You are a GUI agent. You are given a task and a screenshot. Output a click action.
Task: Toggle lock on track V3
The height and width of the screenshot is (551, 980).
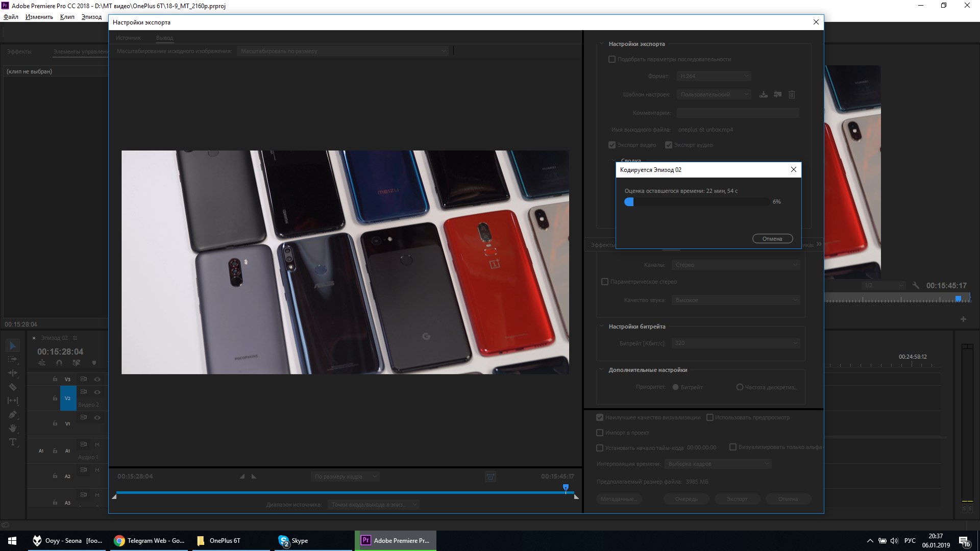pyautogui.click(x=55, y=379)
